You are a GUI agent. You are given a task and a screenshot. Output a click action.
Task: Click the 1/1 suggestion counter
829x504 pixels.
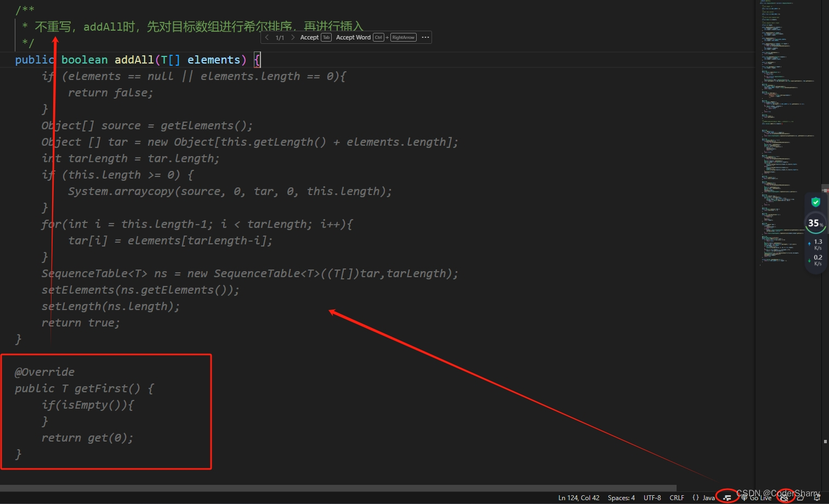pyautogui.click(x=280, y=38)
